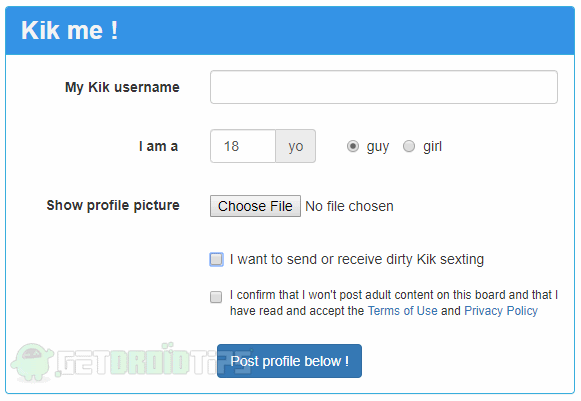Click the Post profile below button
This screenshot has height=401, width=581.
pyautogui.click(x=289, y=361)
